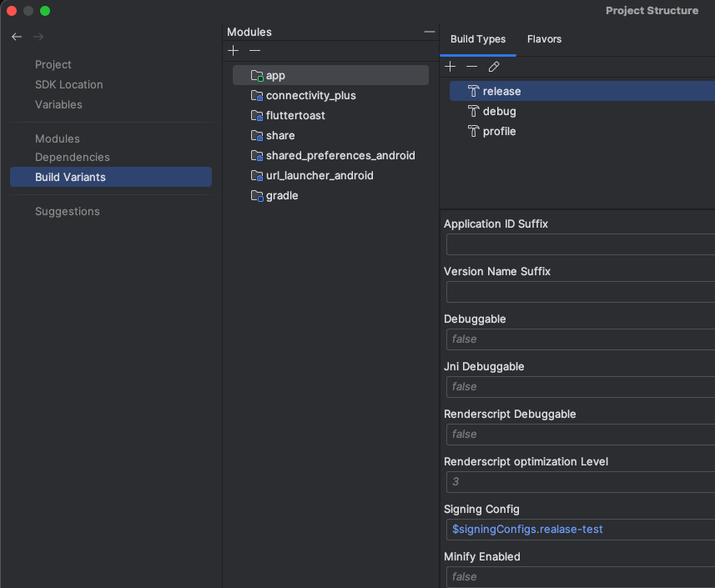The image size is (715, 588).
Task: Remove the selected build type
Action: (x=472, y=67)
